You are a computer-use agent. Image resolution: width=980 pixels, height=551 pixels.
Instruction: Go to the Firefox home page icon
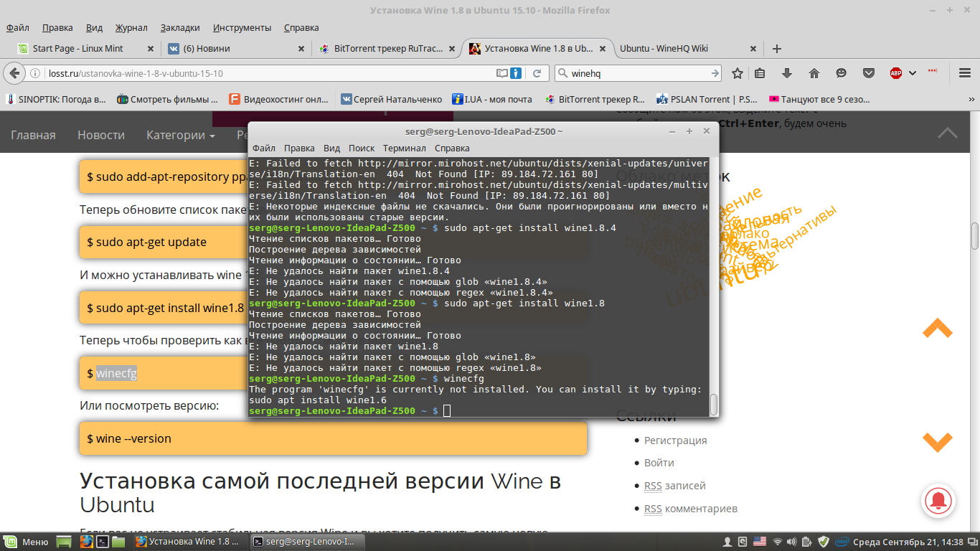coord(814,73)
